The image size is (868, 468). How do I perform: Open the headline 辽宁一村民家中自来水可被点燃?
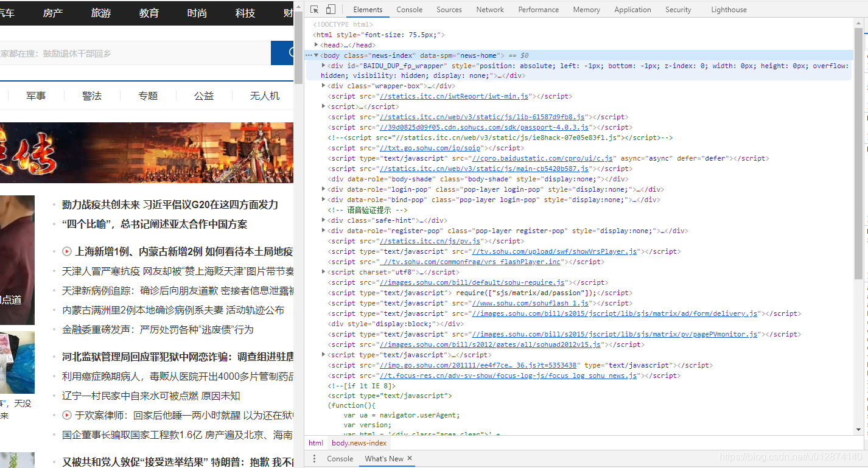coord(151,396)
